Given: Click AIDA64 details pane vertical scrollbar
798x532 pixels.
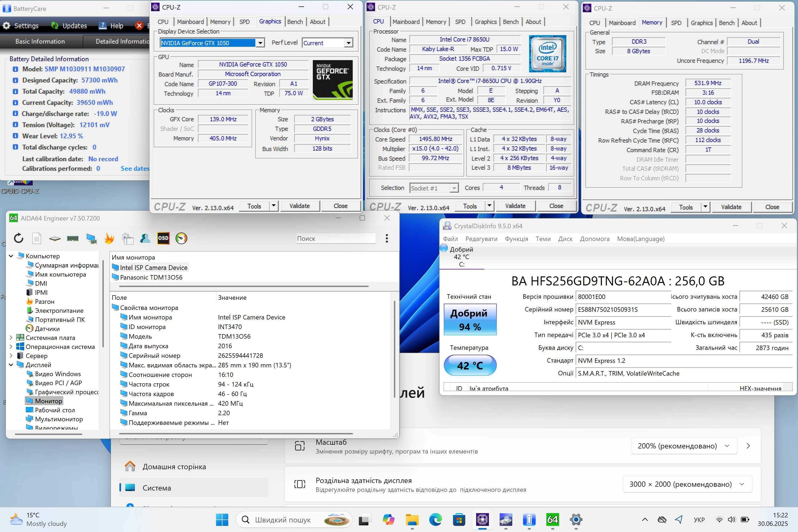Looking at the screenshot, I should pyautogui.click(x=394, y=349).
